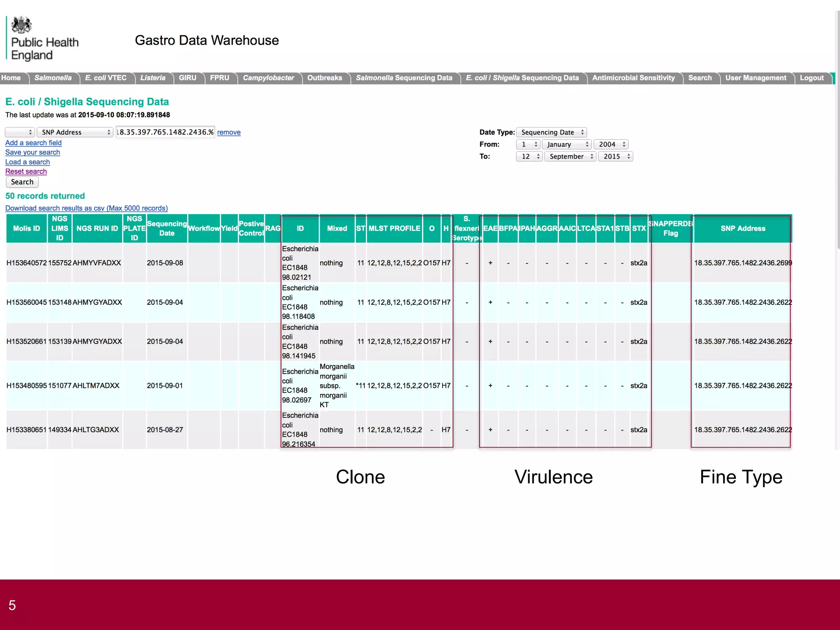Screen dimensions: 840x630
Task: Expand the Date Type dropdown
Action: [551, 132]
